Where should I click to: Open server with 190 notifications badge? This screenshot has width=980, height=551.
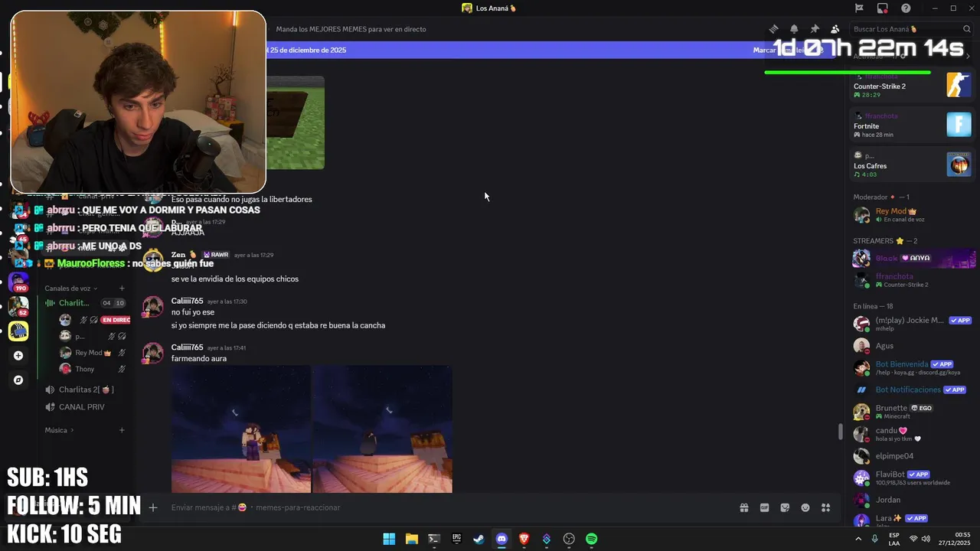tap(18, 282)
